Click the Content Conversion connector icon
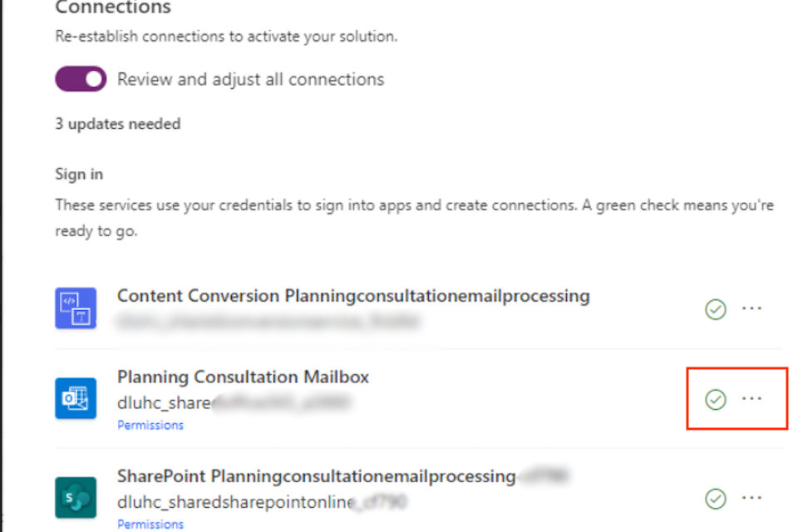798x532 pixels. tap(76, 308)
